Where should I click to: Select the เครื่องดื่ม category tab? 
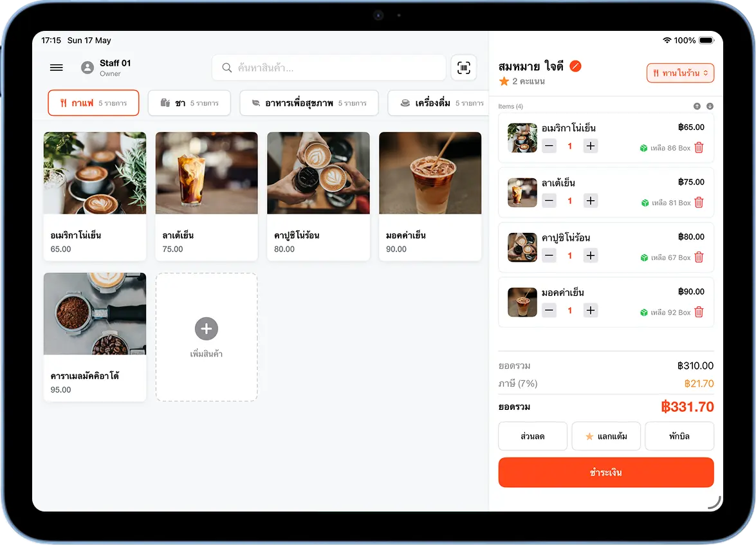coord(438,103)
